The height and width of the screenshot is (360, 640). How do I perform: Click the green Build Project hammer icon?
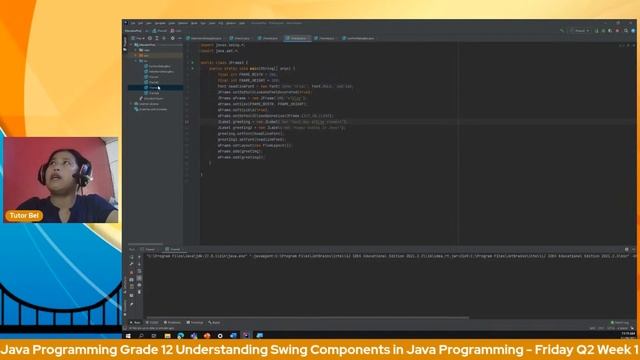click(562, 31)
